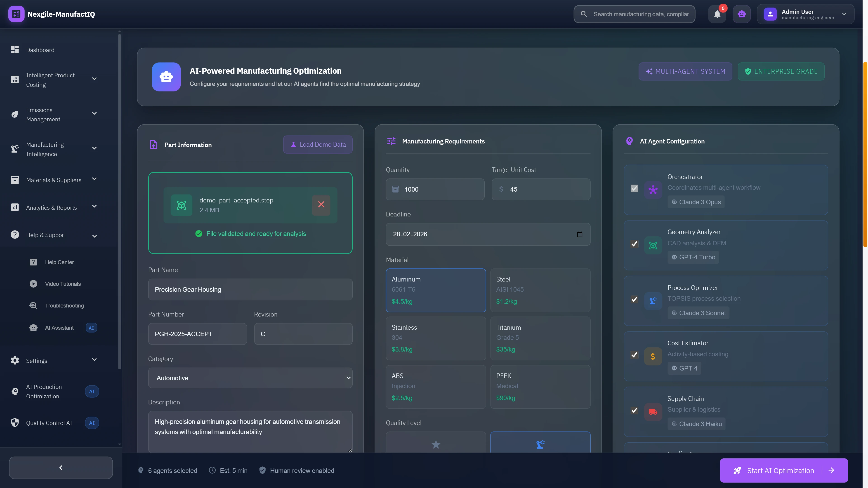The width and height of the screenshot is (868, 488).
Task: Go to Quality Control AI menu item
Action: [x=49, y=423]
